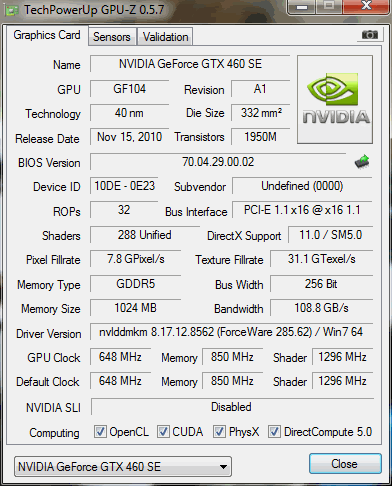Click the Technology value 40 nm
The height and width of the screenshot is (486, 392).
click(x=129, y=113)
